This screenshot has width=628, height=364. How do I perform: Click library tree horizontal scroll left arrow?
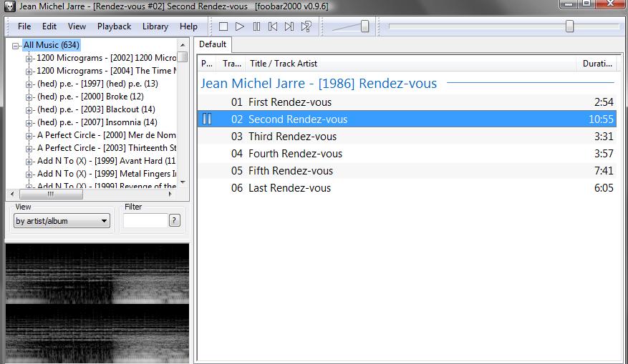[x=12, y=194]
